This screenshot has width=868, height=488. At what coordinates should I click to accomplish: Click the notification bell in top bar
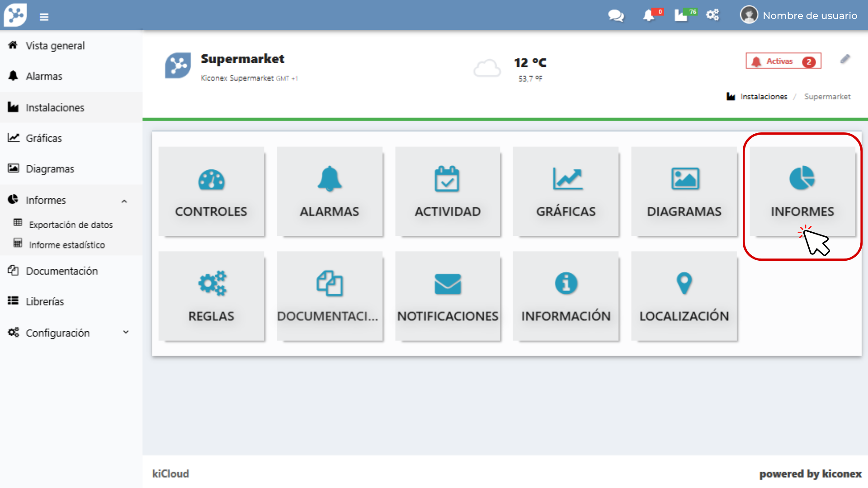coord(649,16)
